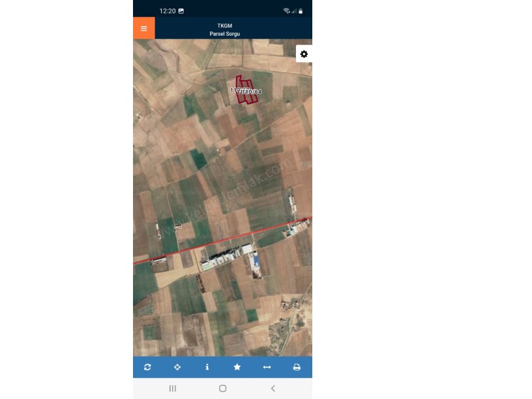Tap the refresh arrows icon

click(x=147, y=367)
